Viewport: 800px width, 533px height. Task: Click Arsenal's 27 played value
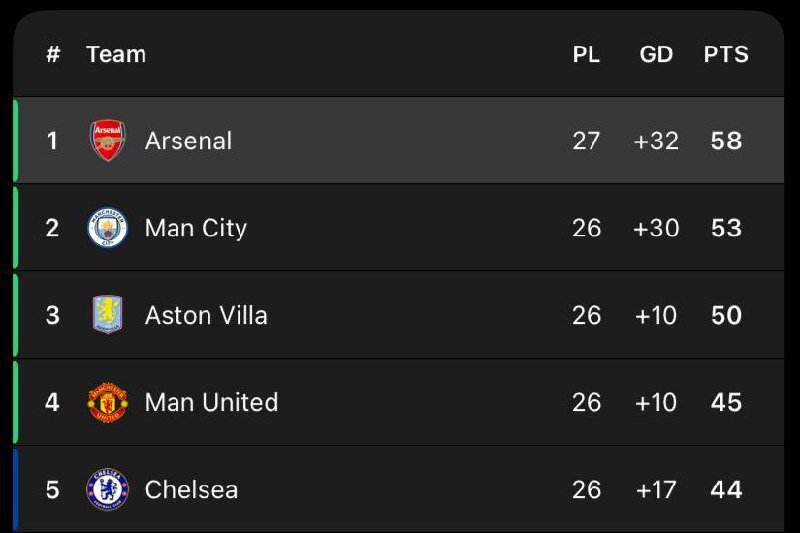tap(586, 141)
